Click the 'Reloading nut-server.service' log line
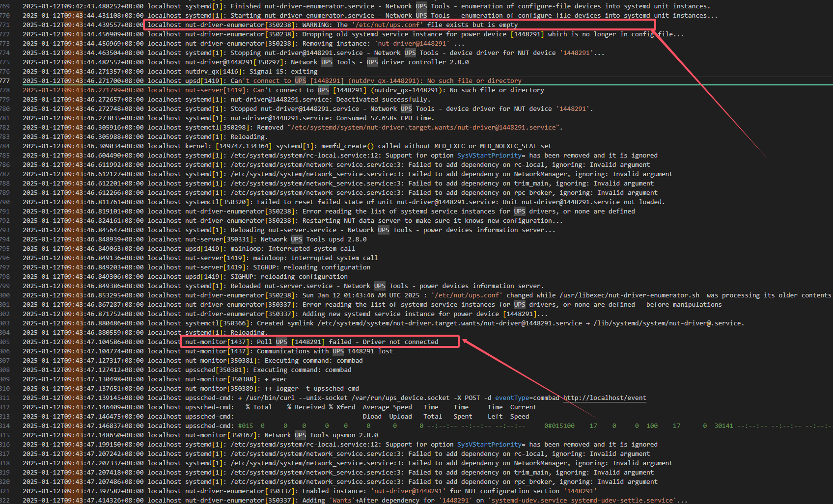Screen dimensions: 833x504 pyautogui.click(x=289, y=230)
